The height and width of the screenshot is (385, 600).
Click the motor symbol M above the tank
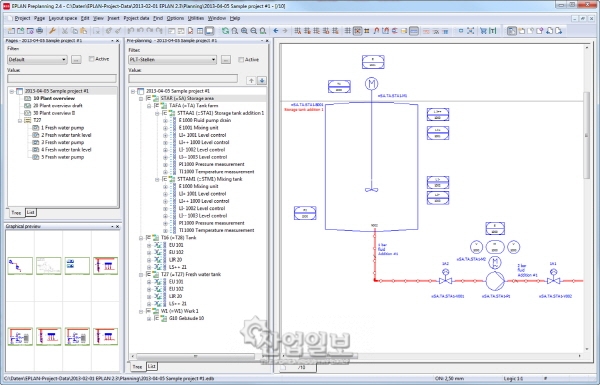point(371,83)
